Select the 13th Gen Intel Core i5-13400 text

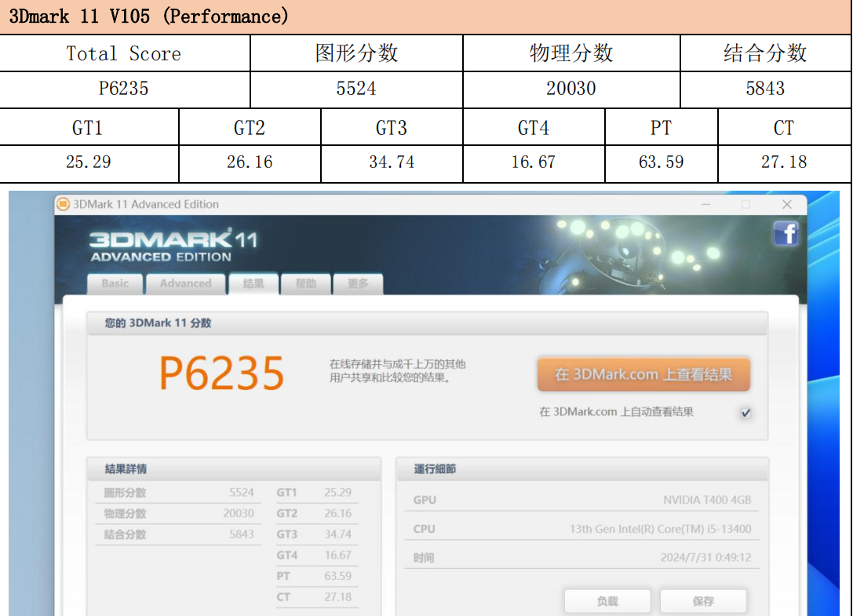[660, 529]
